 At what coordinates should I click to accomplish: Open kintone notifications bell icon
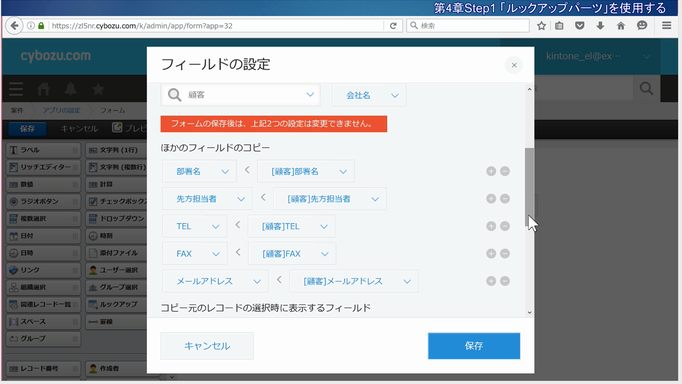pyautogui.click(x=70, y=89)
